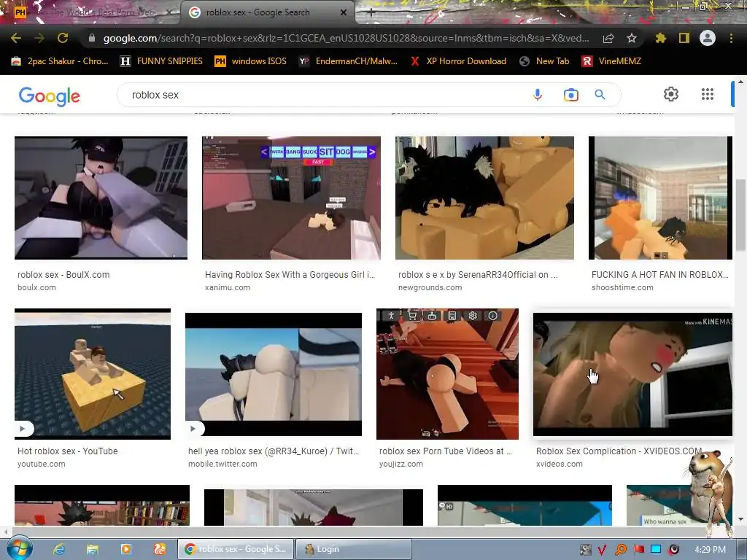Switch to the Chrome taskbar button
This screenshot has height=560, width=747.
click(236, 549)
